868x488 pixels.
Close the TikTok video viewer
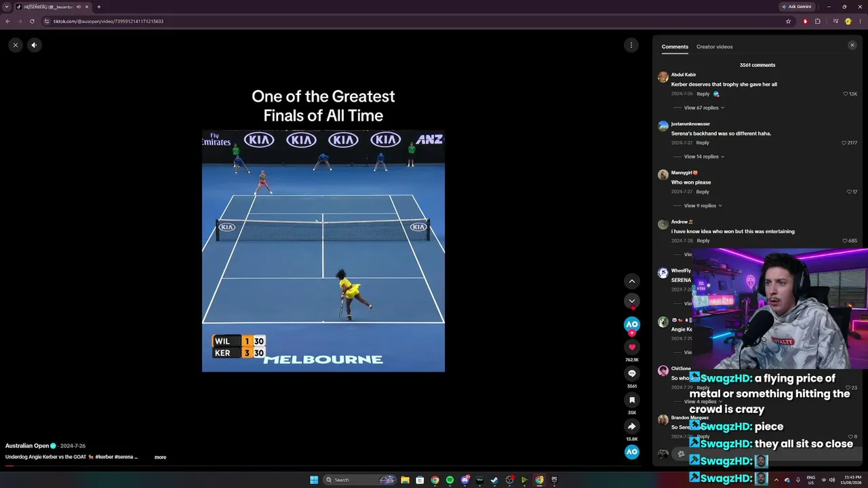pyautogui.click(x=16, y=45)
